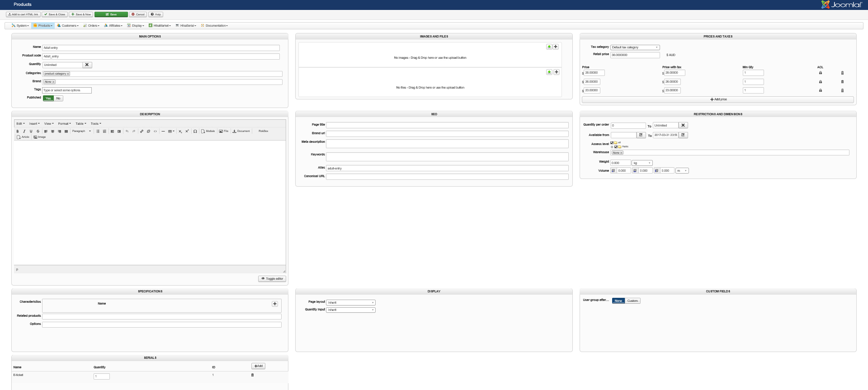
Task: Align description text left
Action: coord(46,132)
